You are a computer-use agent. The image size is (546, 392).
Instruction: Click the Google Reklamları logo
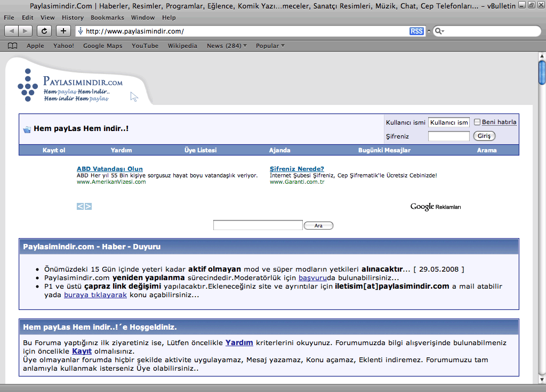coord(436,207)
